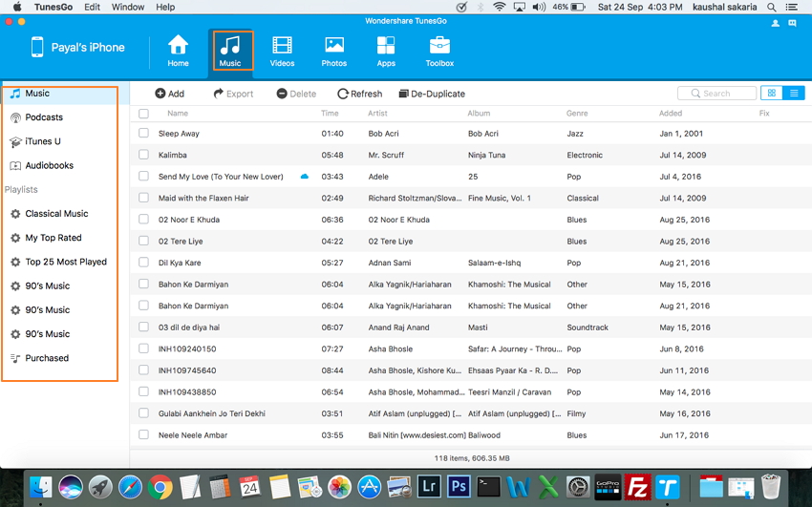
Task: Open the Edit menu
Action: tap(92, 8)
